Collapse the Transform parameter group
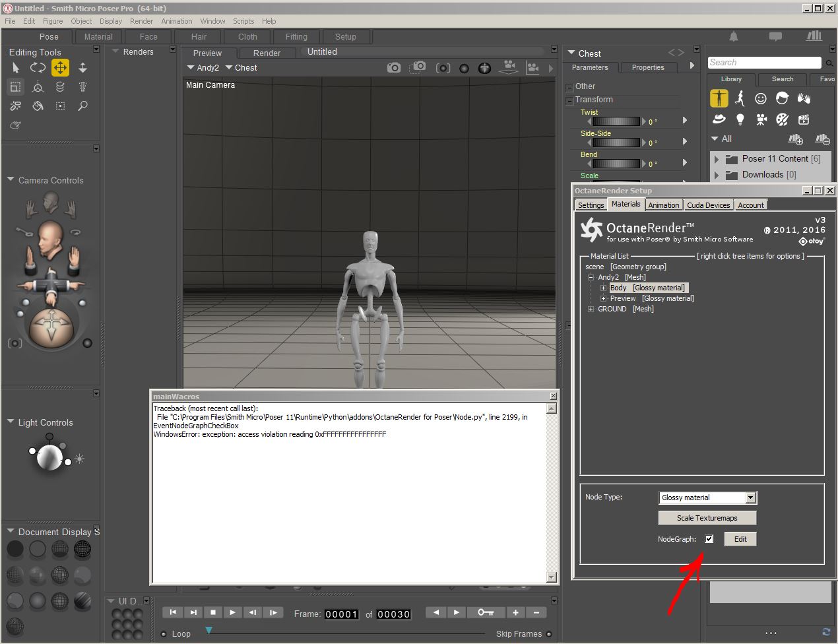 tap(569, 100)
